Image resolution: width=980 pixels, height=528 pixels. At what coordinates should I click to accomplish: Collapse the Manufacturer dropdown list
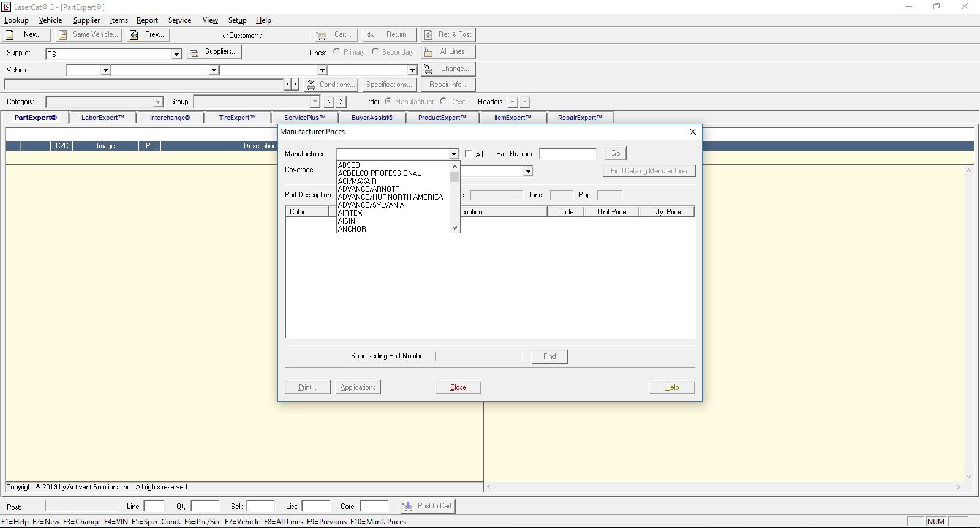click(x=454, y=154)
